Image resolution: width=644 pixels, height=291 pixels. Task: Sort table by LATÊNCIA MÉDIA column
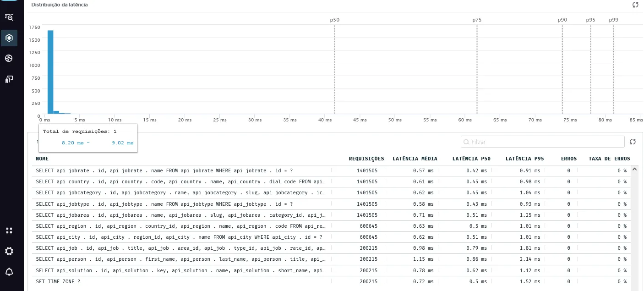point(415,159)
